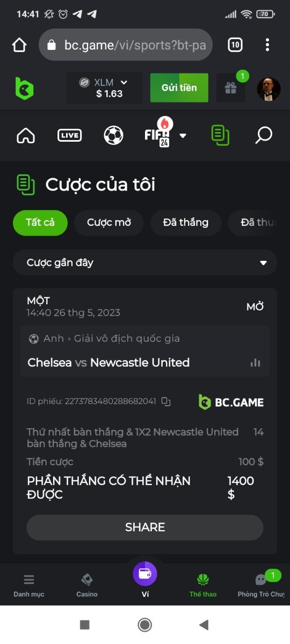290x644 pixels.
Task: Tap the browser address bar
Action: (x=126, y=45)
